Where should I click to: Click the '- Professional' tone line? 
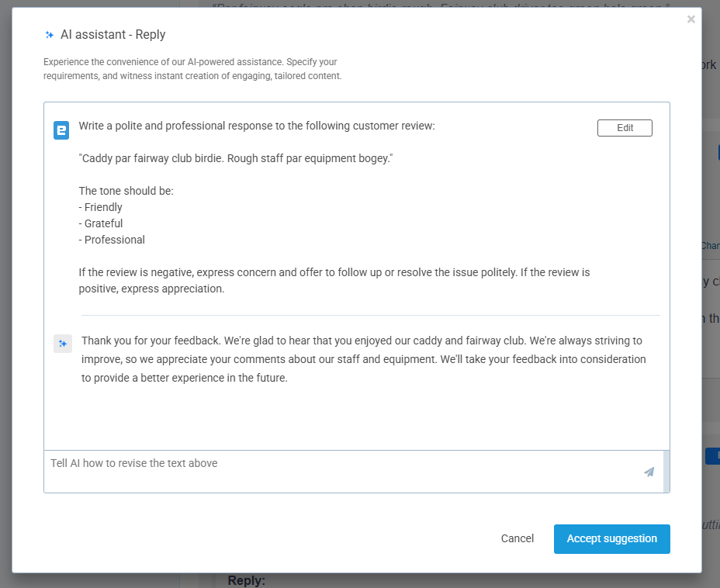[x=112, y=240]
